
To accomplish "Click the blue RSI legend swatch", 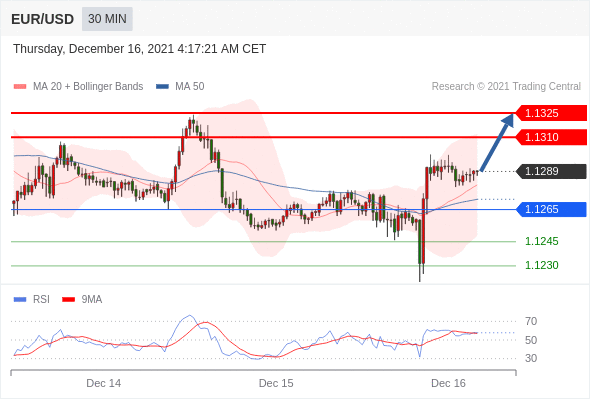I will click(20, 300).
